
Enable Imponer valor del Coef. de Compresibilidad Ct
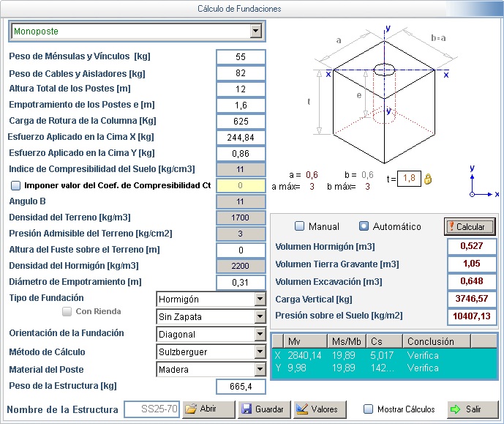coord(15,185)
